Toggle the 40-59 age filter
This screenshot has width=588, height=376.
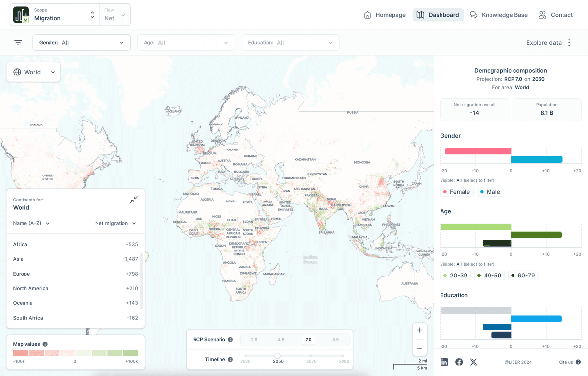pyautogui.click(x=489, y=276)
